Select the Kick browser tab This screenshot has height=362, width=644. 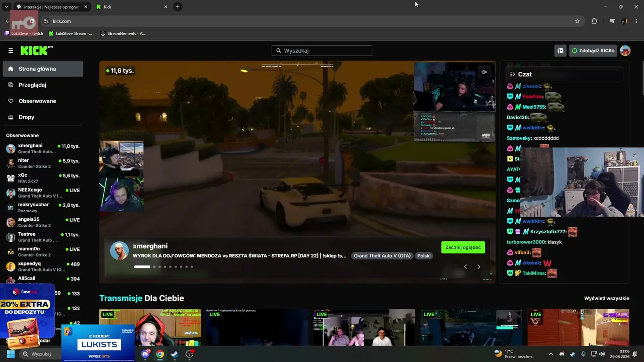(132, 7)
